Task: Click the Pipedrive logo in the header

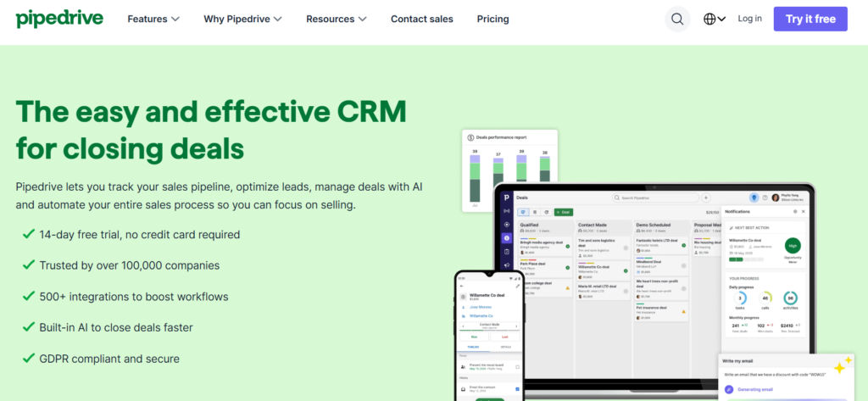Action: (x=59, y=19)
